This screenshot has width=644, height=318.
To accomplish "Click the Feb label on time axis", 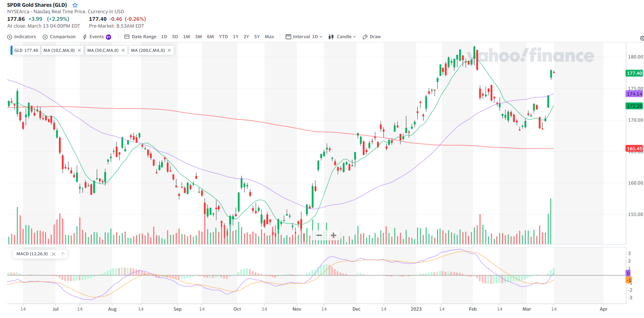I will tap(473, 309).
